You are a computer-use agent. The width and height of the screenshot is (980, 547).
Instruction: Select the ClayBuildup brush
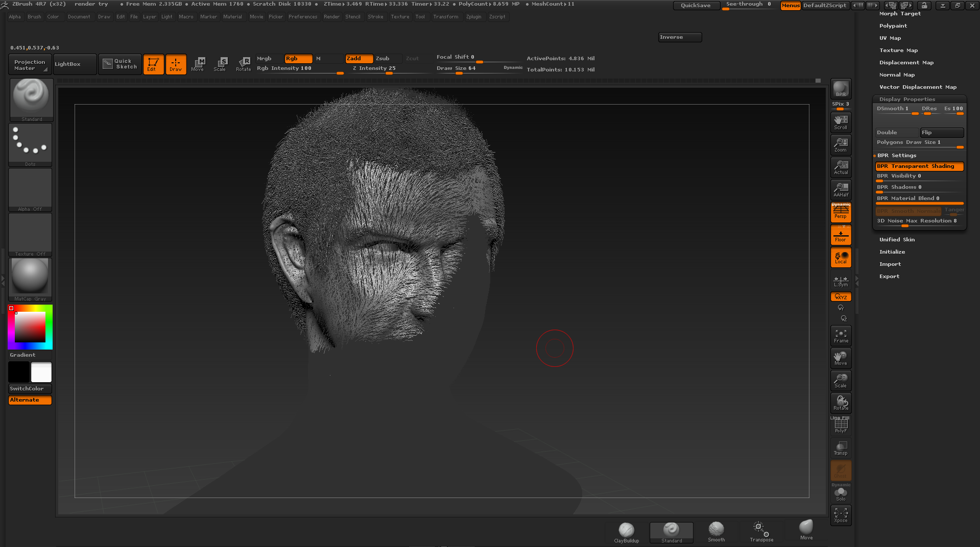pyautogui.click(x=626, y=533)
